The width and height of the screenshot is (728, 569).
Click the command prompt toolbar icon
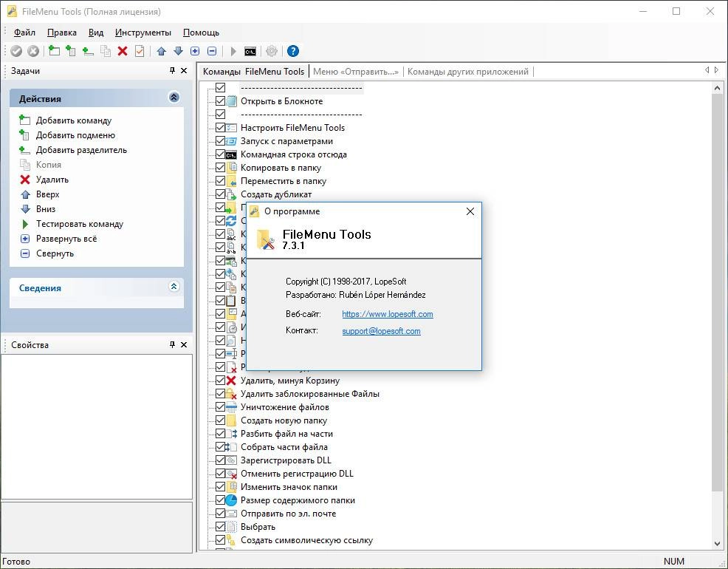pyautogui.click(x=250, y=51)
